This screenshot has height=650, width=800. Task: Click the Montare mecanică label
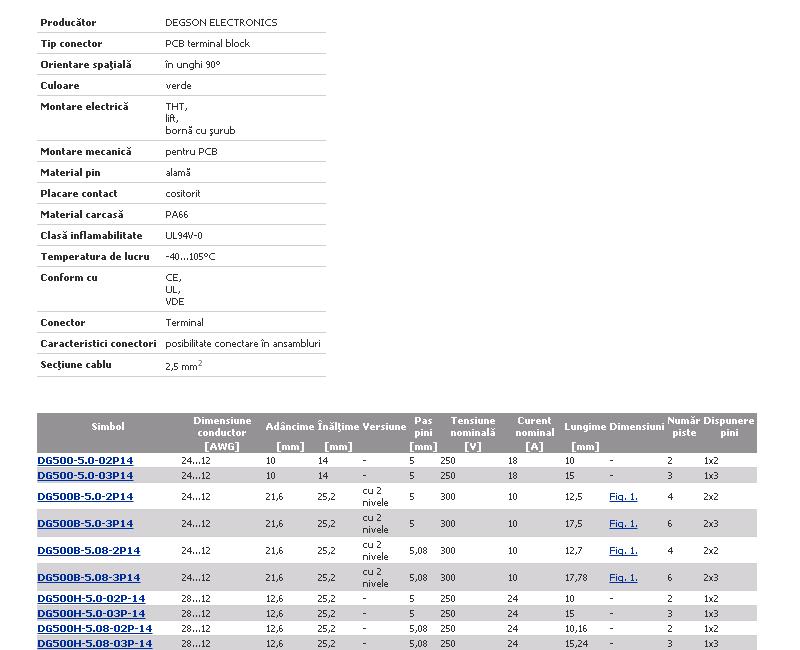click(x=86, y=152)
